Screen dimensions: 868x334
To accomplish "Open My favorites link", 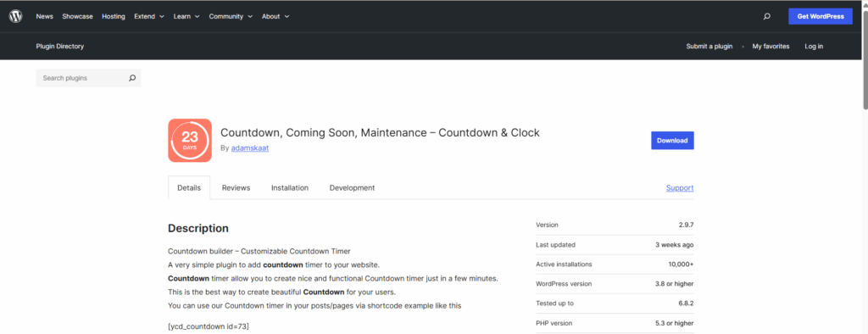I will click(x=771, y=47).
